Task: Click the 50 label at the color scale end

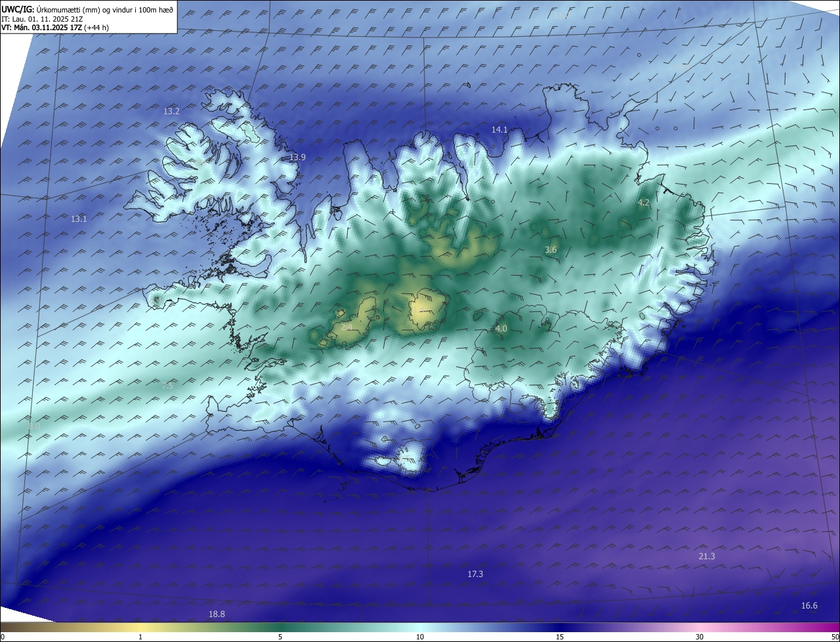Action: tap(835, 637)
